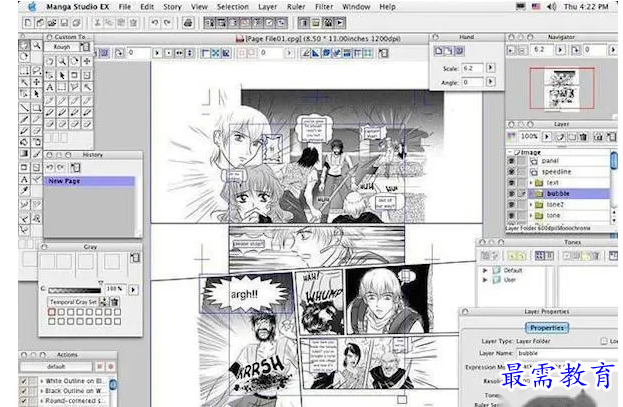Click the Apple menu icon
Screen dimensions: 623x407
click(x=32, y=7)
